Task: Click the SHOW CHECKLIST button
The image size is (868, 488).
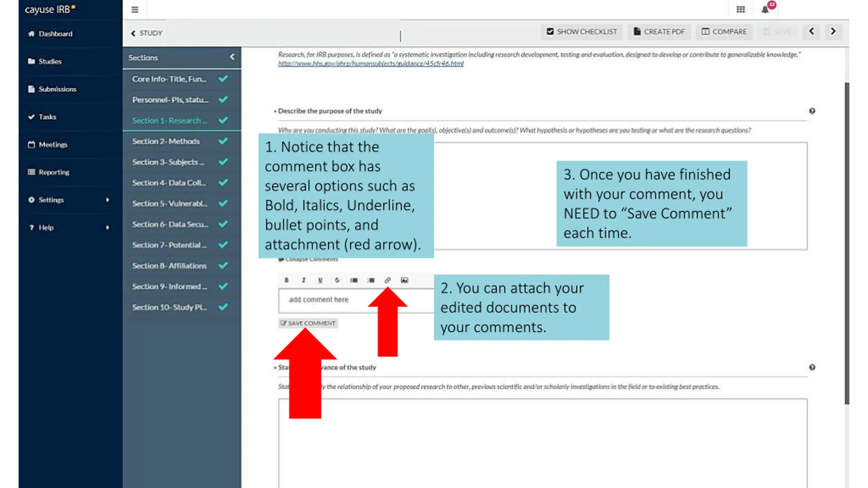Action: [581, 32]
